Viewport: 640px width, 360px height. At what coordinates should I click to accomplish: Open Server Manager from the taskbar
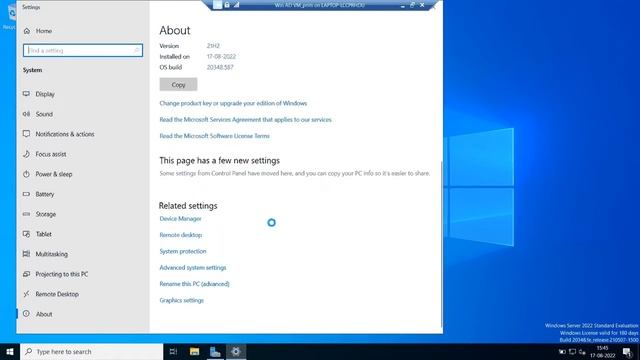click(x=215, y=351)
